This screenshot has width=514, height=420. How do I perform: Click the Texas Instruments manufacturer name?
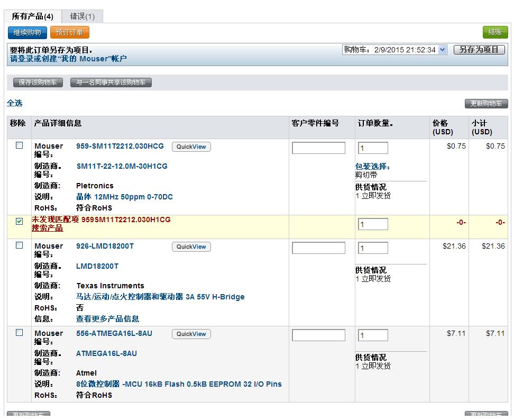pyautogui.click(x=110, y=286)
